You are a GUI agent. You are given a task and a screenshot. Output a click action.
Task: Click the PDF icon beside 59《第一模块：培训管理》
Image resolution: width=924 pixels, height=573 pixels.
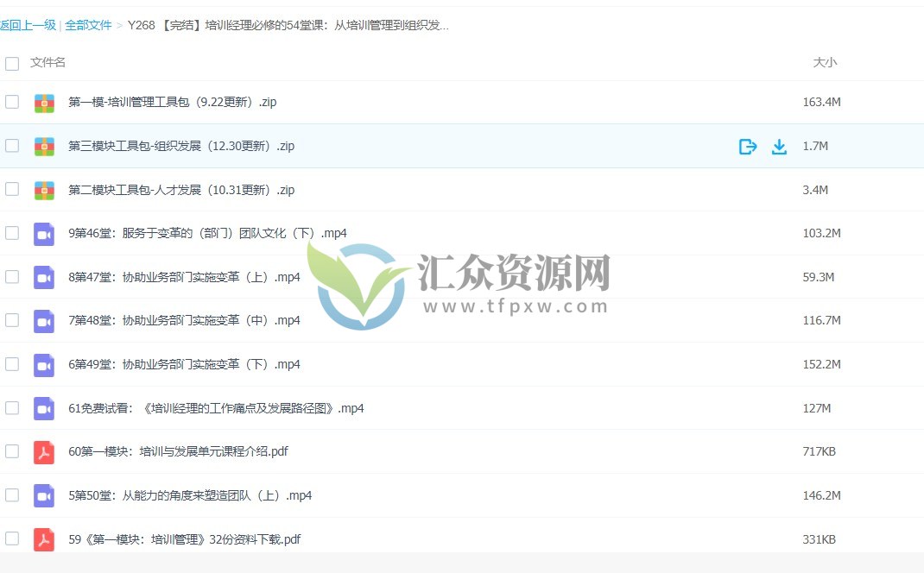[44, 538]
